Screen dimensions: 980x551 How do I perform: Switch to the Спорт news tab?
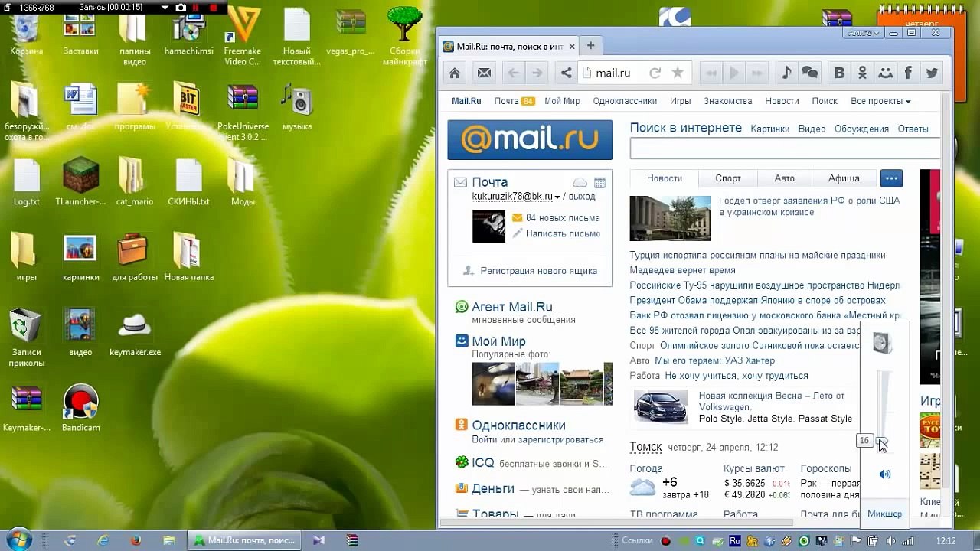tap(728, 178)
